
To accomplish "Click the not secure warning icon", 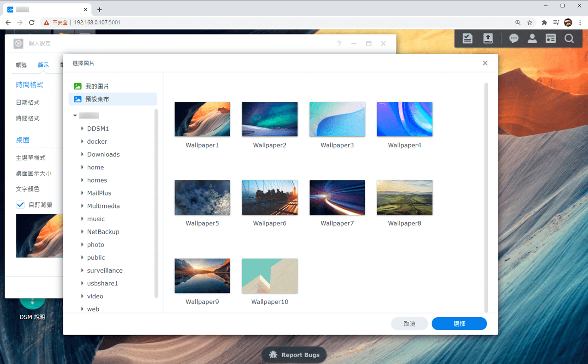I will pyautogui.click(x=46, y=22).
